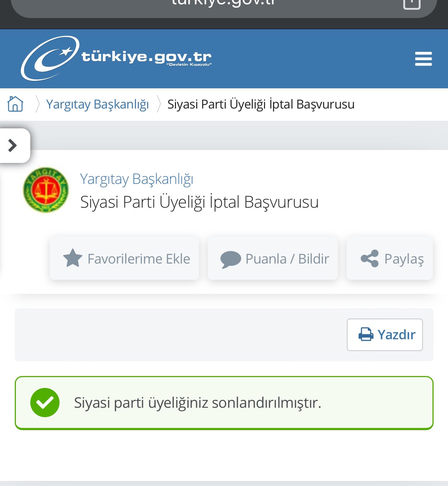Viewport: 448px width, 486px height.
Task: Open the Yargıtay Başkanlığı heading link
Action: (x=137, y=179)
